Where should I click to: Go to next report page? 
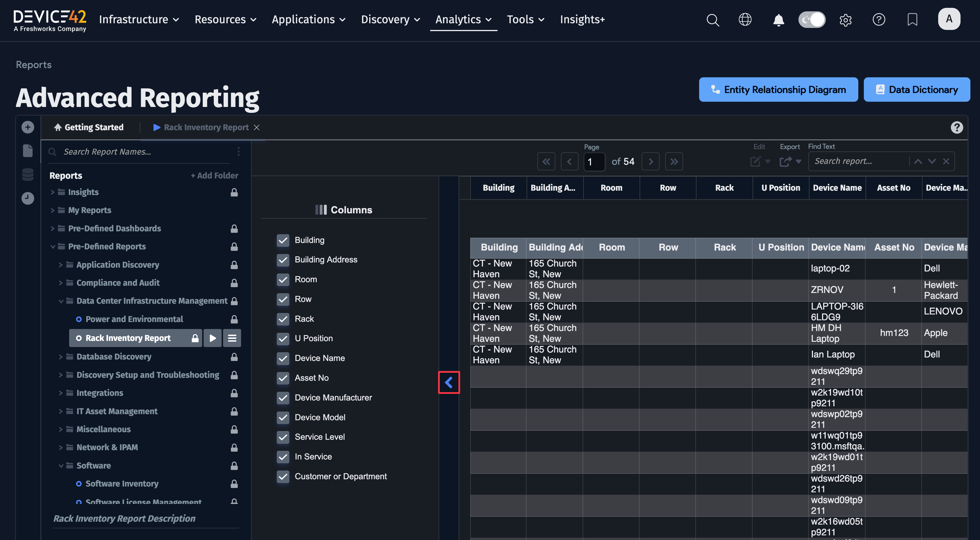651,161
